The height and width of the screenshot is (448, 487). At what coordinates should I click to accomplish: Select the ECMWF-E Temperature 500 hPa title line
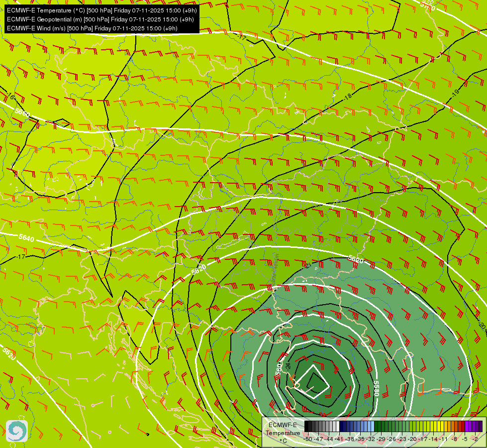click(x=102, y=10)
